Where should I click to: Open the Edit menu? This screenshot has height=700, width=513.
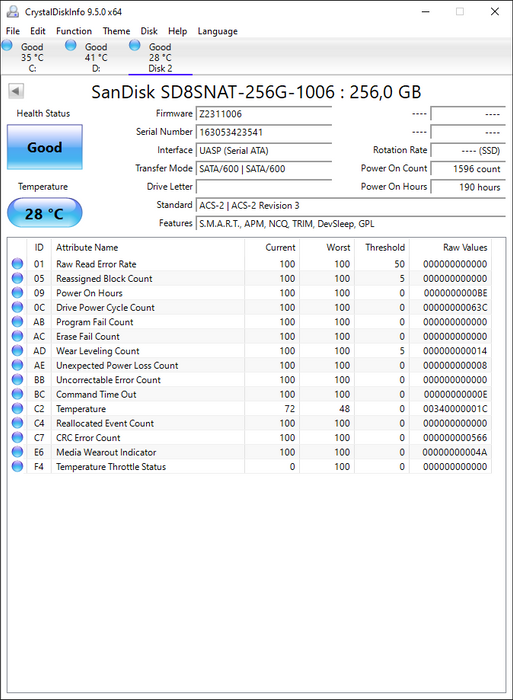pyautogui.click(x=38, y=31)
